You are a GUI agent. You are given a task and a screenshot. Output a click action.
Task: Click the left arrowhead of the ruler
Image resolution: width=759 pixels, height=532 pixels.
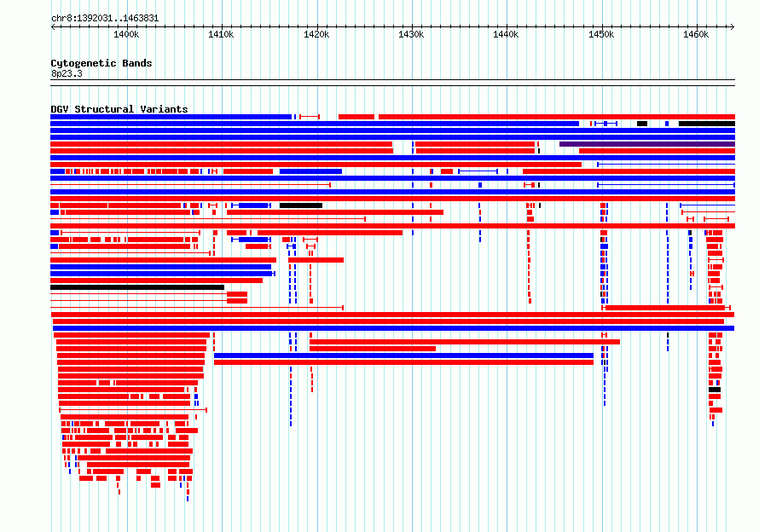coord(53,26)
